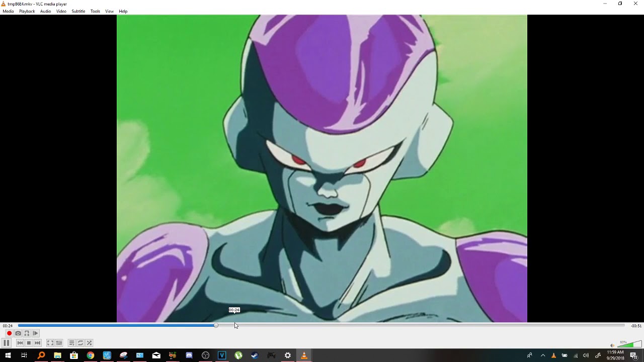Adjust the volume slider at 80%
Image resolution: width=644 pixels, height=362 pixels.
(x=630, y=344)
